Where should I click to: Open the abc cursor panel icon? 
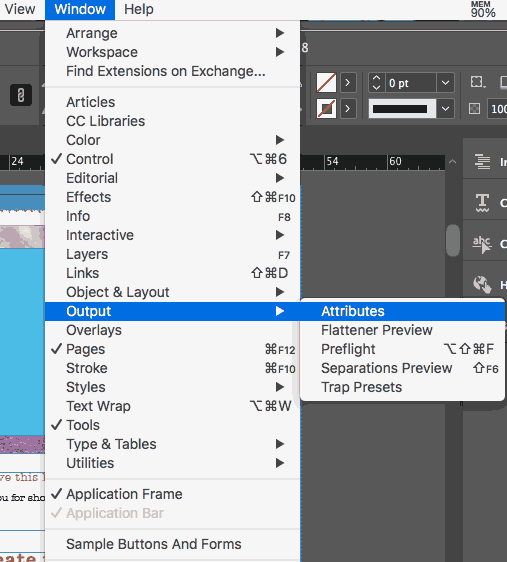click(x=482, y=244)
